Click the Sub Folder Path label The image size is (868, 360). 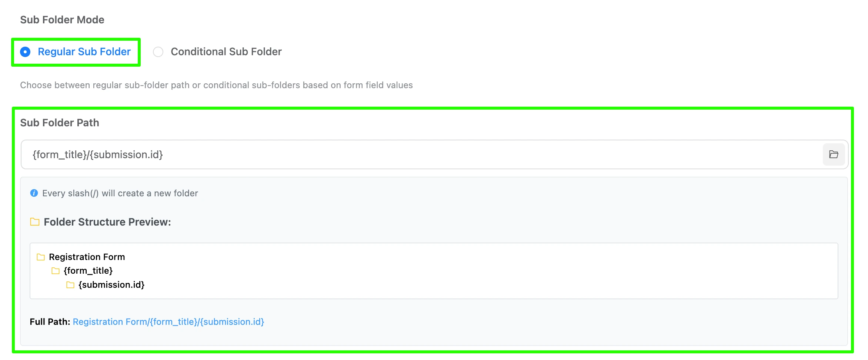tap(60, 123)
